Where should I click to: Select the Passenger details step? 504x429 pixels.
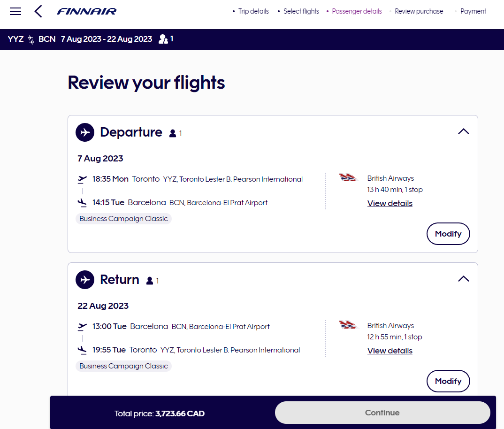[x=357, y=11]
